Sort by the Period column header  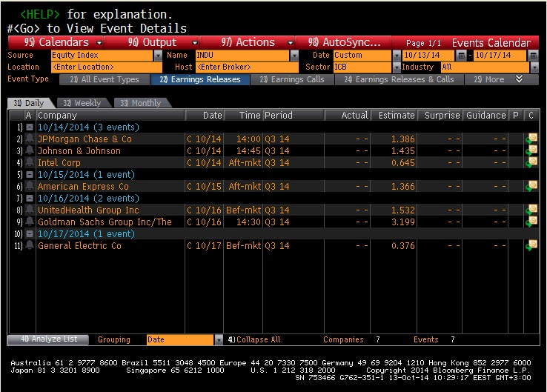tap(294, 116)
